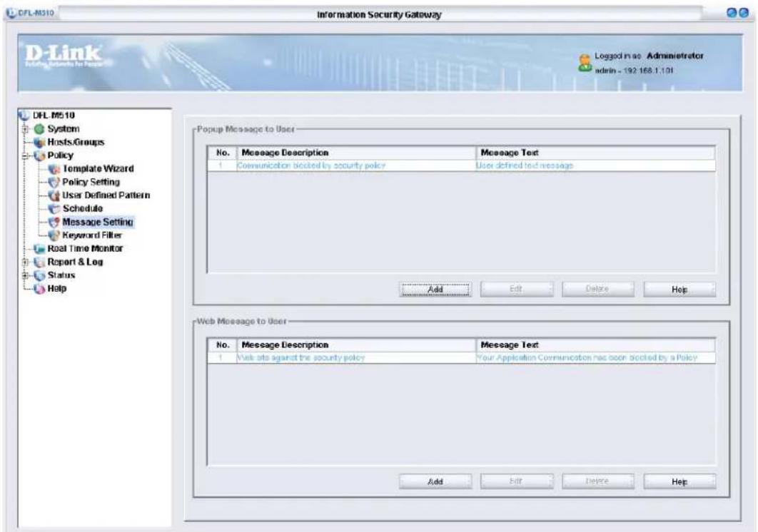758x532 pixels.
Task: Click the logged-in administrator user icon
Action: pyautogui.click(x=585, y=63)
